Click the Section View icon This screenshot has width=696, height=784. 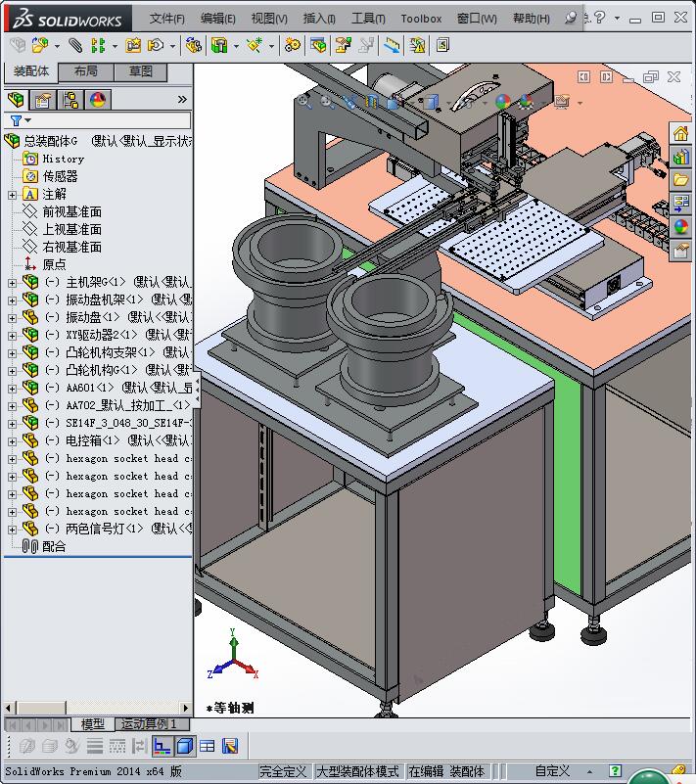click(371, 102)
